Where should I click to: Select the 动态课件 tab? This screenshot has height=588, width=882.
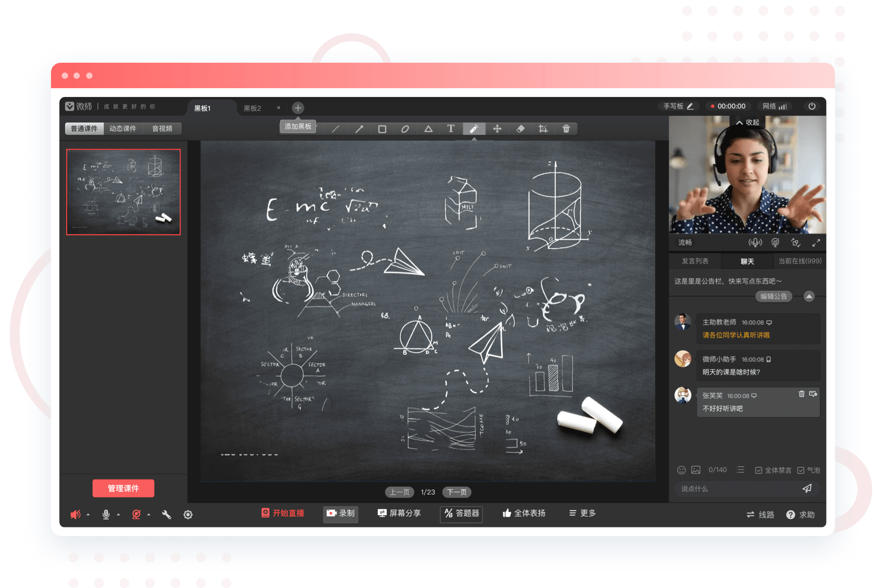pos(123,128)
